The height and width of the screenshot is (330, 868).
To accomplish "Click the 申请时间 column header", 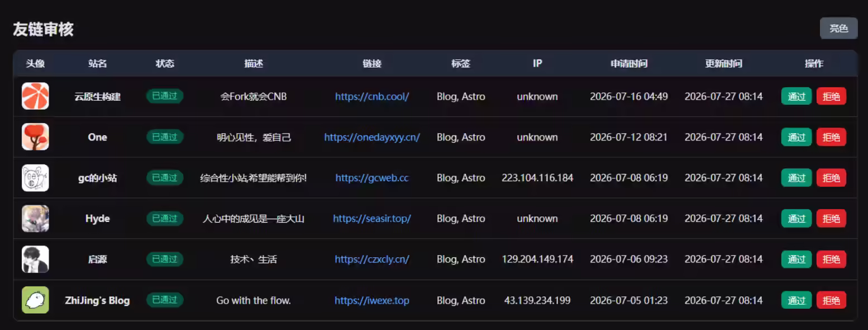I will (x=629, y=64).
